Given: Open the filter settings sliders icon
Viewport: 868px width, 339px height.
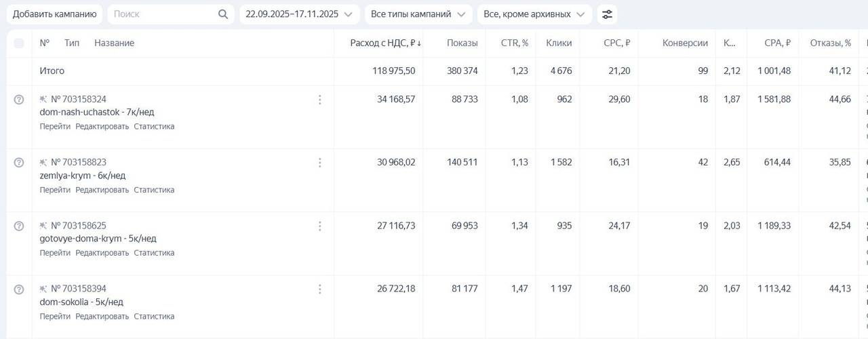Looking at the screenshot, I should pyautogui.click(x=607, y=14).
